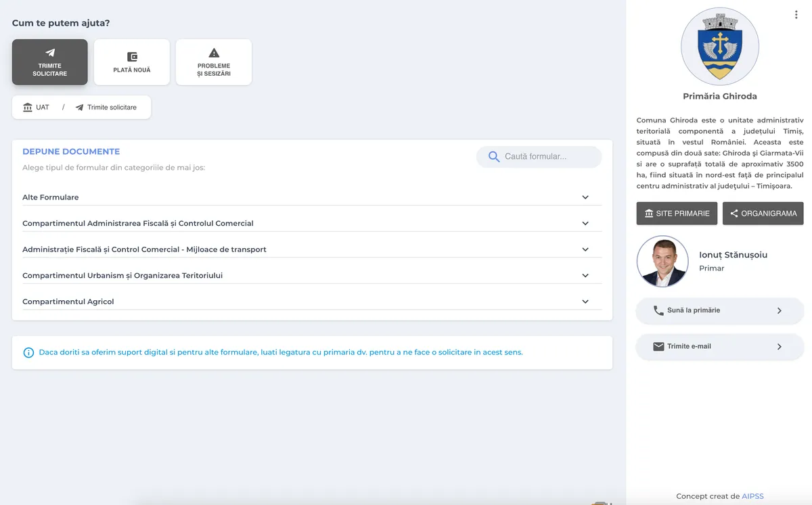
Task: Click the bank icon in UAT breadcrumb
Action: coord(28,107)
